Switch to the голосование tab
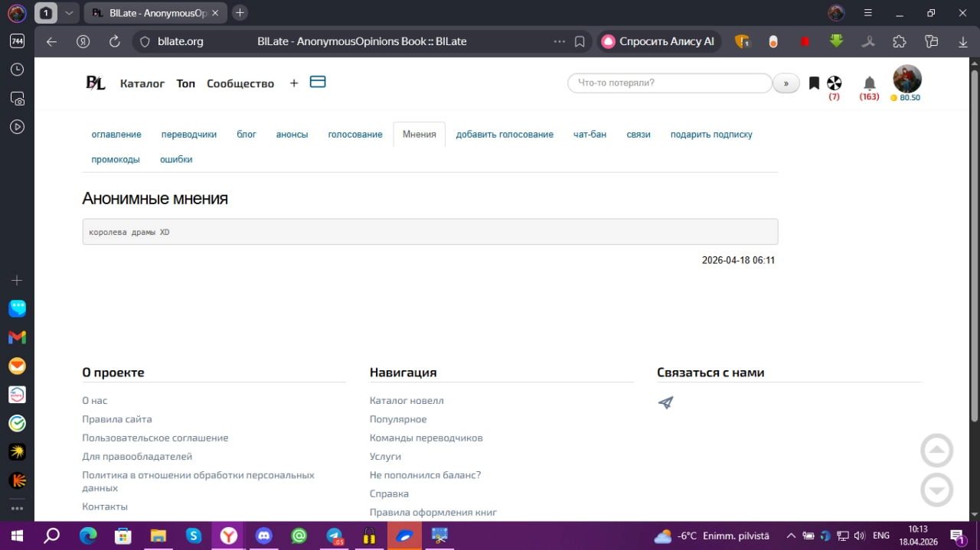This screenshot has height=550, width=980. [x=355, y=135]
